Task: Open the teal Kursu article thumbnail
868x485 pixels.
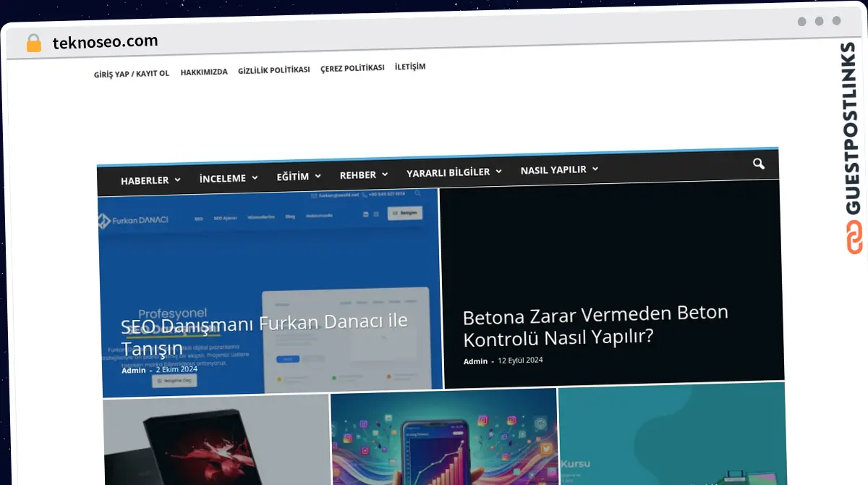Action: (x=672, y=433)
